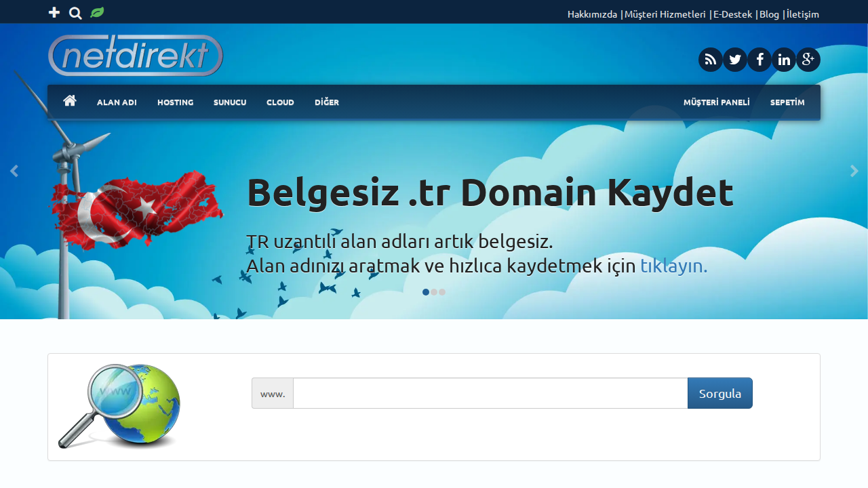Open MÜŞTERİ PANELİ
This screenshot has height=488, width=868.
717,102
